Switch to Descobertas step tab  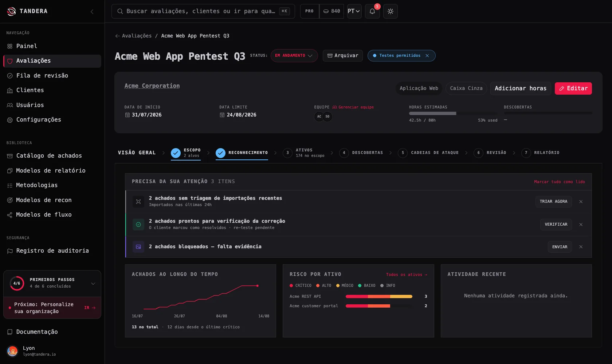pyautogui.click(x=361, y=153)
